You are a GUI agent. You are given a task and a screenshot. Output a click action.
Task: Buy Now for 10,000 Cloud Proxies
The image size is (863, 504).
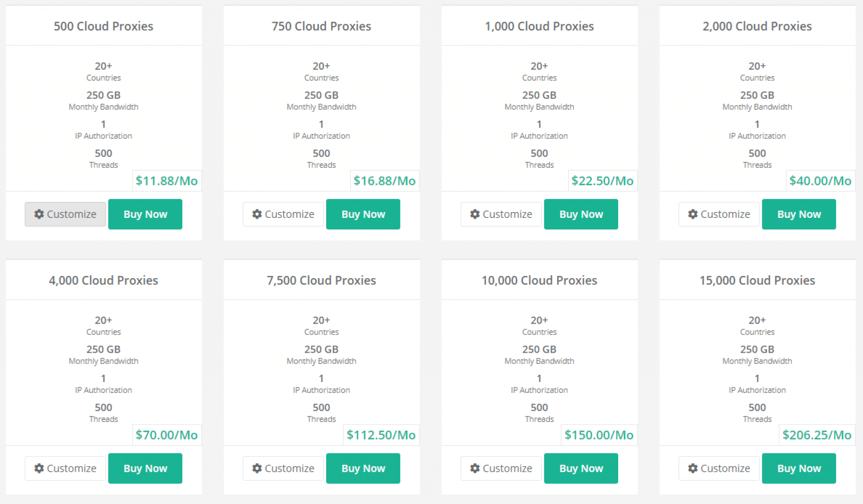coord(581,468)
